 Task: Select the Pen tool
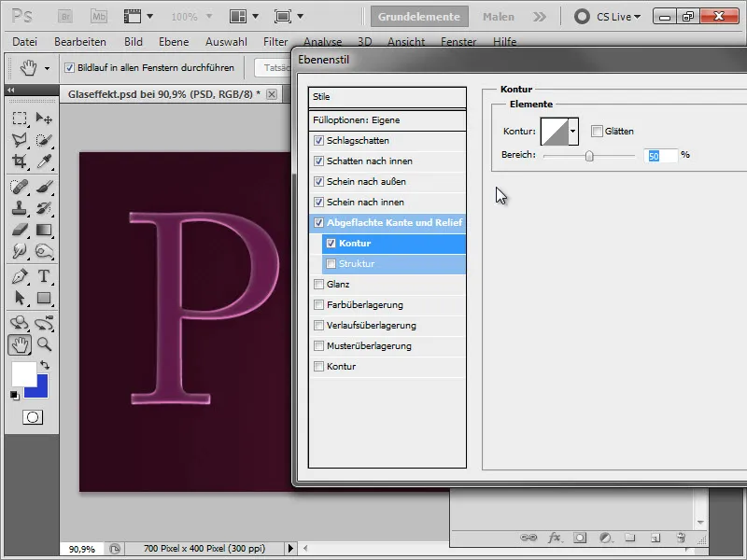[19, 276]
